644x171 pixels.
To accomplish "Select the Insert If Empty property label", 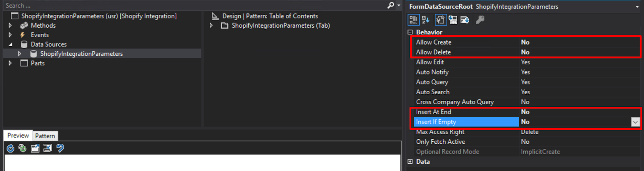I will point(436,122).
